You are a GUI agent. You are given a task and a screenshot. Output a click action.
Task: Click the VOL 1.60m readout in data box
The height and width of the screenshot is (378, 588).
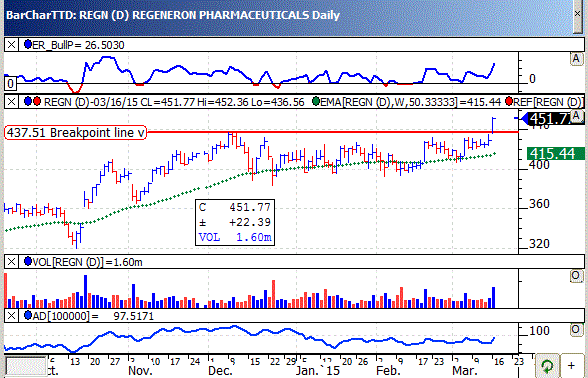coord(235,237)
